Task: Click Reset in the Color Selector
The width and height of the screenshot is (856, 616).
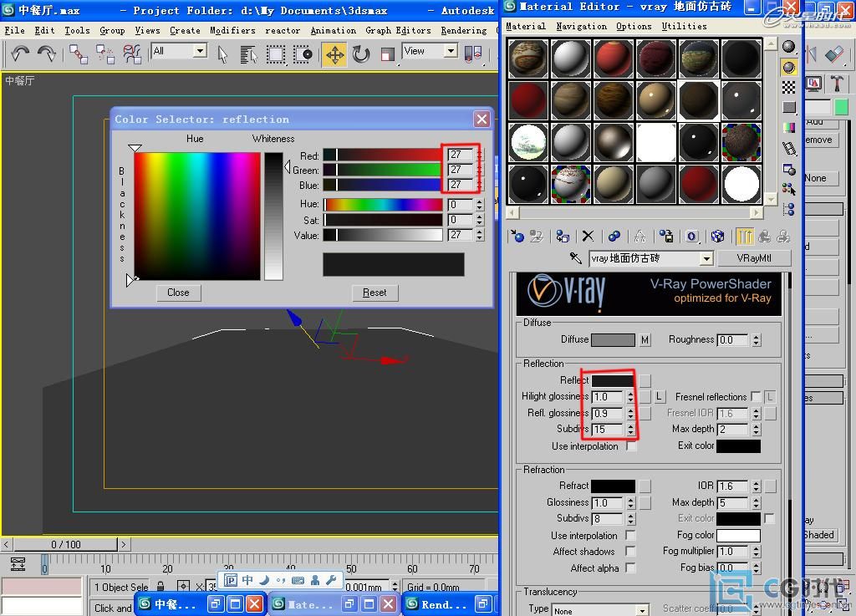Action: click(374, 293)
